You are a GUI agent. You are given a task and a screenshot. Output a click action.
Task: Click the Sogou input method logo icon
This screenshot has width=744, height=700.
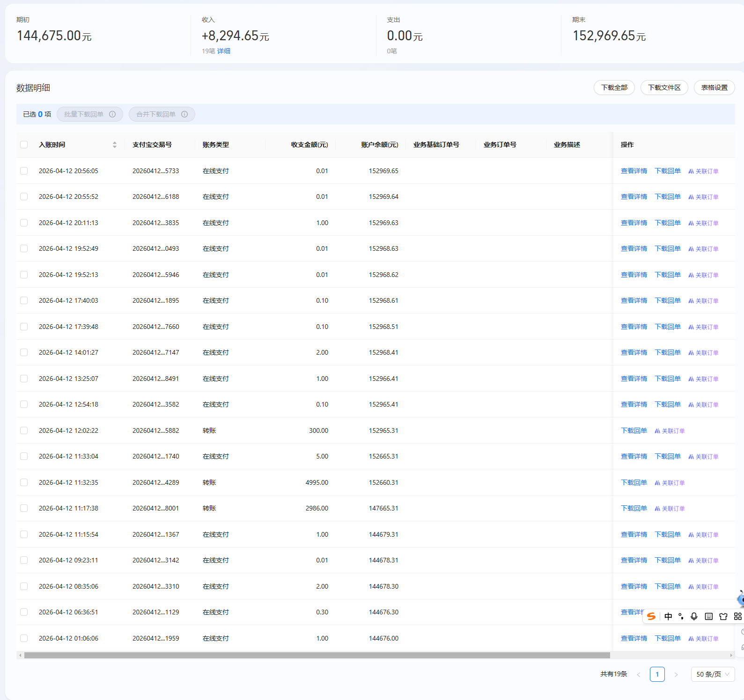point(651,616)
